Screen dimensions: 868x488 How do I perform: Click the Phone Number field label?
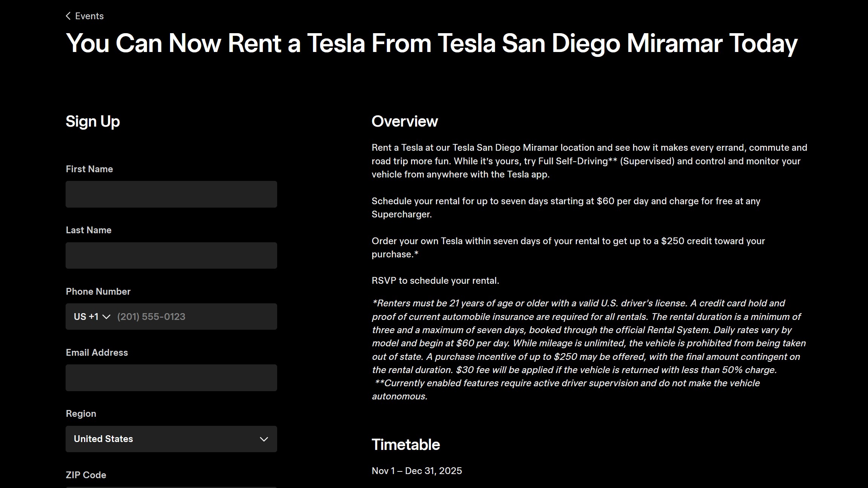[98, 291]
